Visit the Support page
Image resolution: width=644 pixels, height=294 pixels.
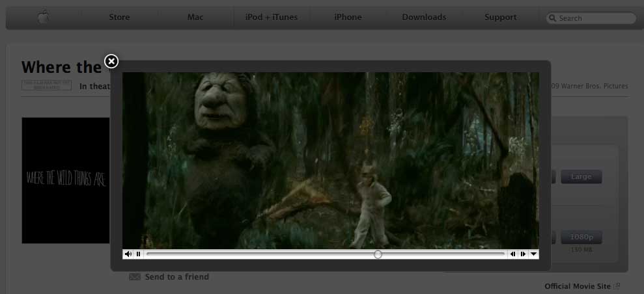click(500, 18)
